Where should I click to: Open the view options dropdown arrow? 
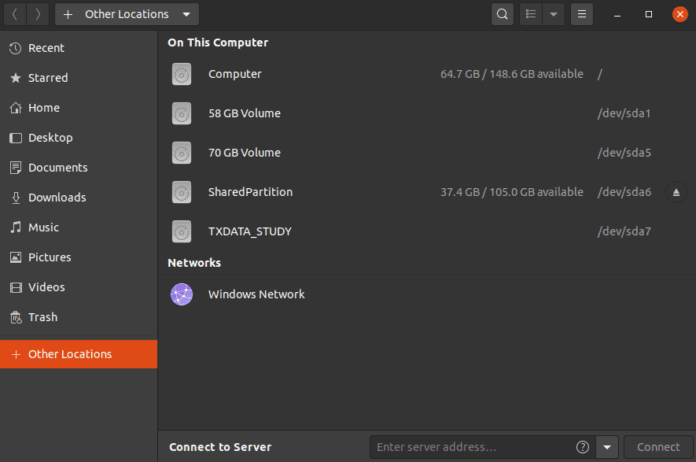(554, 14)
